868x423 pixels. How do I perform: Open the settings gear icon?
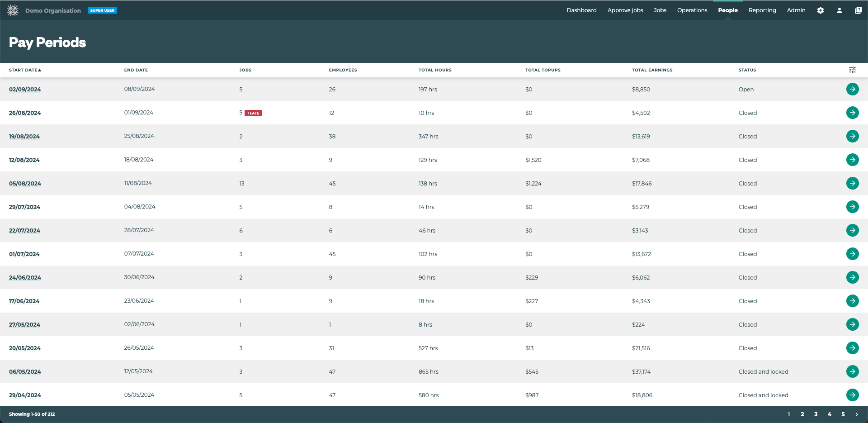click(821, 10)
